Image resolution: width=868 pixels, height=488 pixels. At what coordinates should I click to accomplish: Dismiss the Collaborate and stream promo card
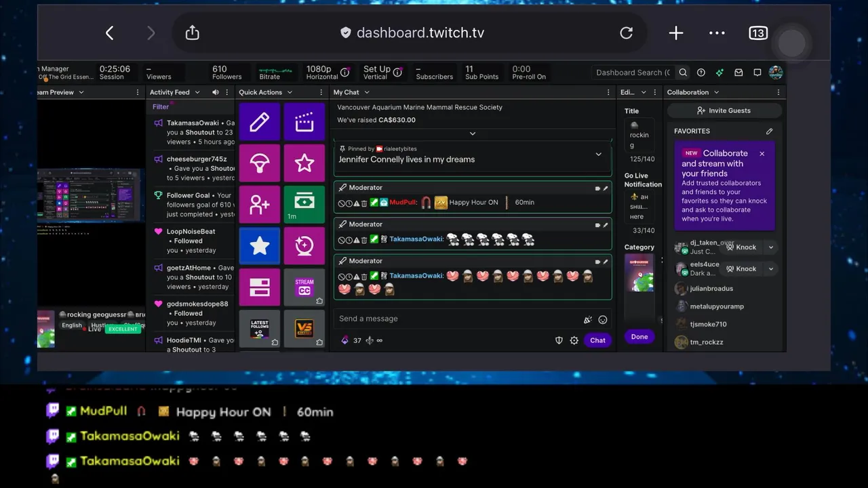click(x=762, y=154)
